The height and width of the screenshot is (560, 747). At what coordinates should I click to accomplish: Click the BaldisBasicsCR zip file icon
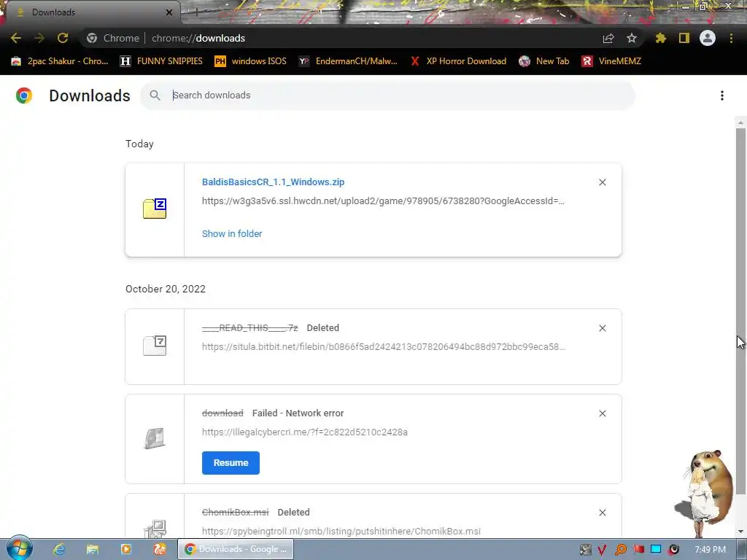tap(155, 209)
